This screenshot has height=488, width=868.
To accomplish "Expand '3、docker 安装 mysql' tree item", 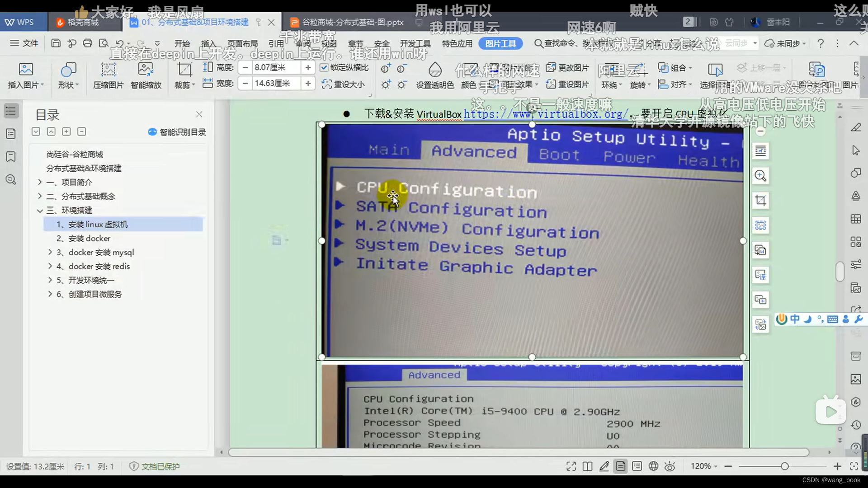I will point(50,252).
